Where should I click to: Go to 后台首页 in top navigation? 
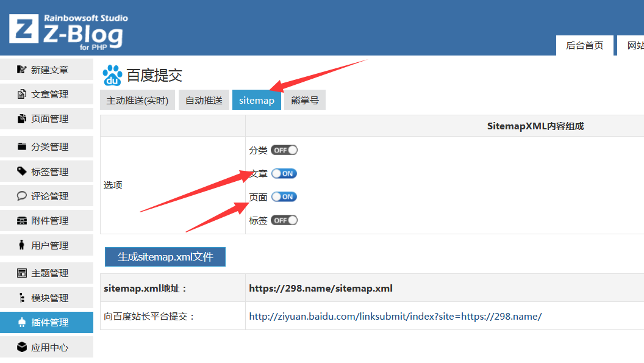click(584, 46)
